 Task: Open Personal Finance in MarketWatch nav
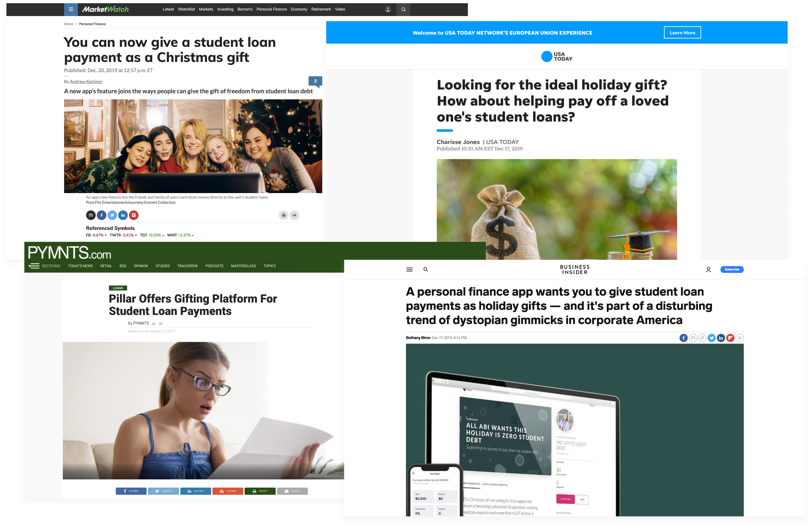272,9
